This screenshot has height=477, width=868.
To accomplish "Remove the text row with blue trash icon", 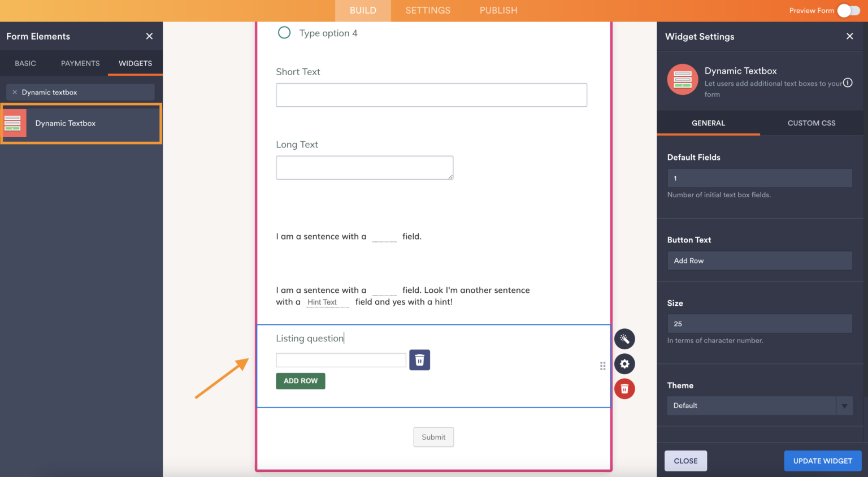I will tap(419, 359).
